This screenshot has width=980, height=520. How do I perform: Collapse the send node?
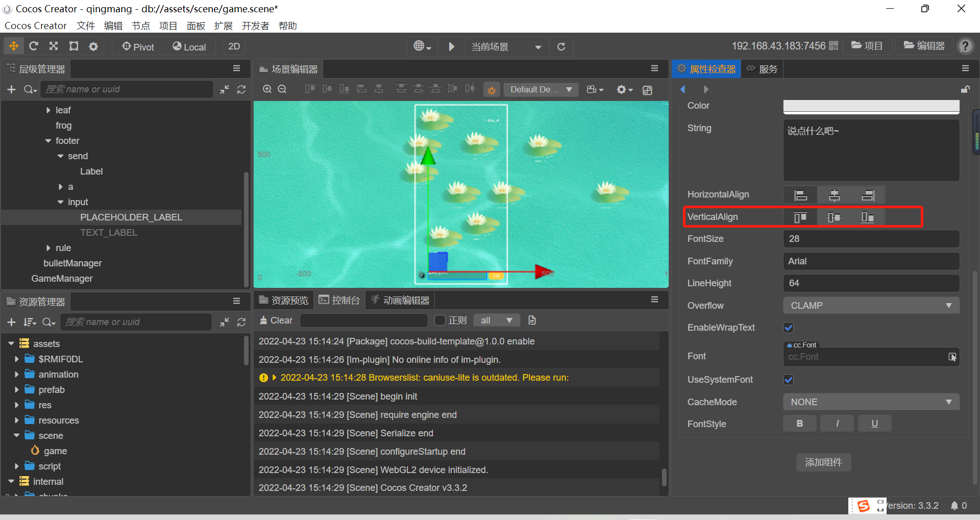(x=60, y=156)
